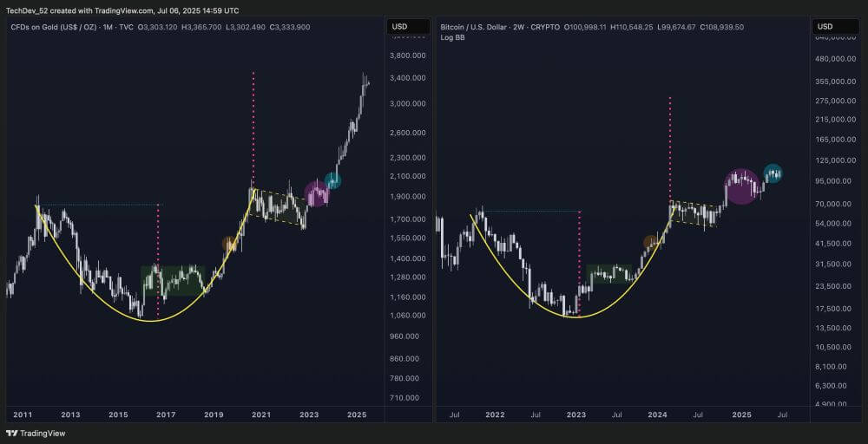Select the green rectangle on Gold chart

pyautogui.click(x=173, y=280)
